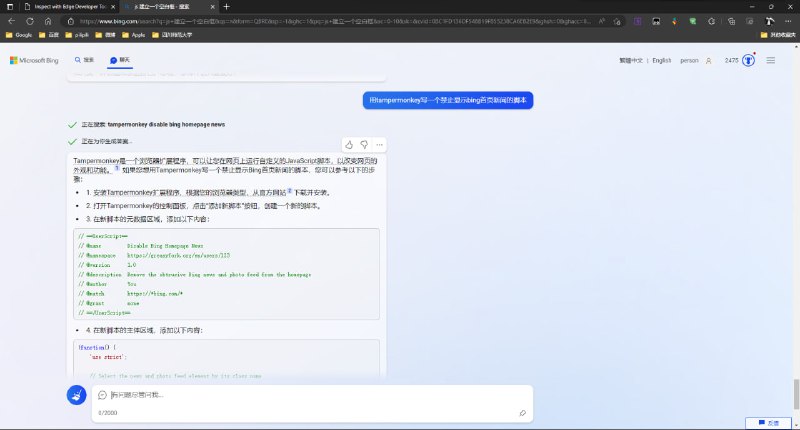Screen dimensions: 800x430
Task: Expand the 四川师范大学 bookmarks folder
Action: pos(172,35)
